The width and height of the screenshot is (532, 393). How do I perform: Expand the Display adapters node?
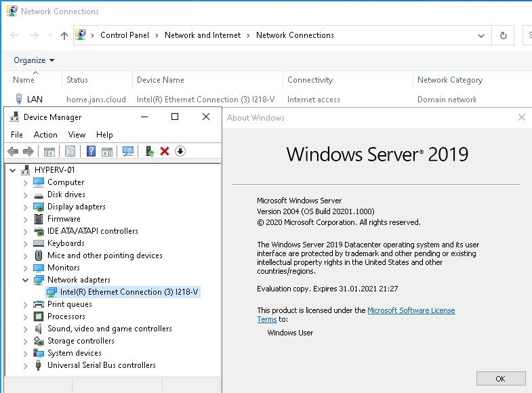26,207
